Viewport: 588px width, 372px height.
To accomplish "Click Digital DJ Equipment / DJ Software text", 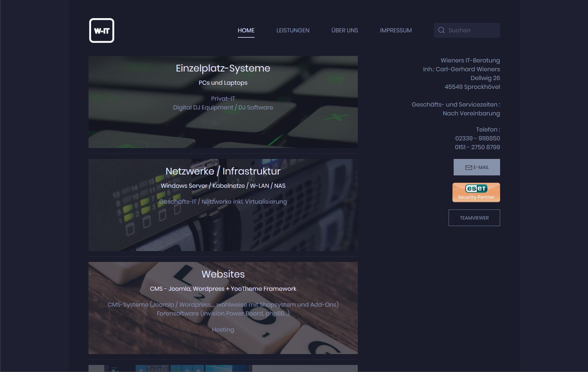I will coord(223,107).
